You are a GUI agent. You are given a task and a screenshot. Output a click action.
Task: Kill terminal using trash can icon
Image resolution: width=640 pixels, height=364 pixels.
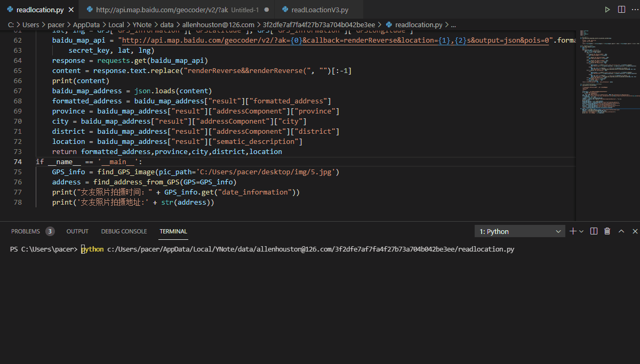pyautogui.click(x=607, y=231)
